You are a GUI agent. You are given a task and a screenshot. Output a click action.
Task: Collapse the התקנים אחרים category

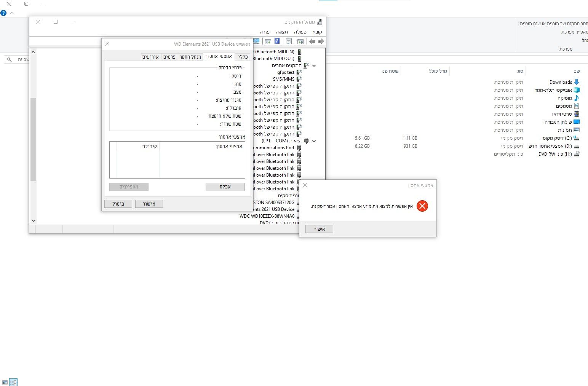[x=314, y=65]
